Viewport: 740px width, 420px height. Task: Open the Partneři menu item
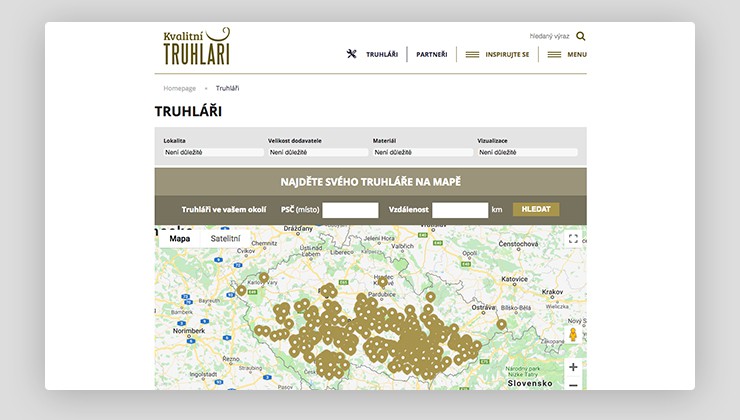pos(431,54)
